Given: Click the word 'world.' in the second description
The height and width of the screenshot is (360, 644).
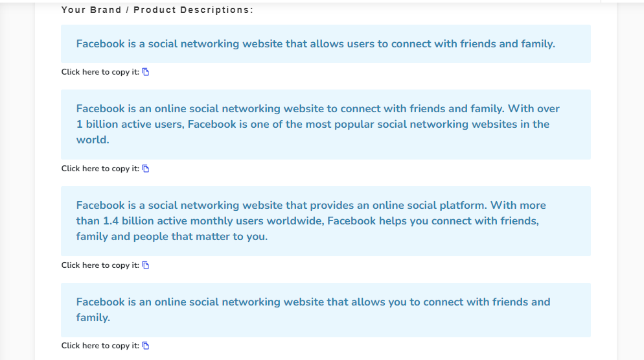Looking at the screenshot, I should pos(93,140).
